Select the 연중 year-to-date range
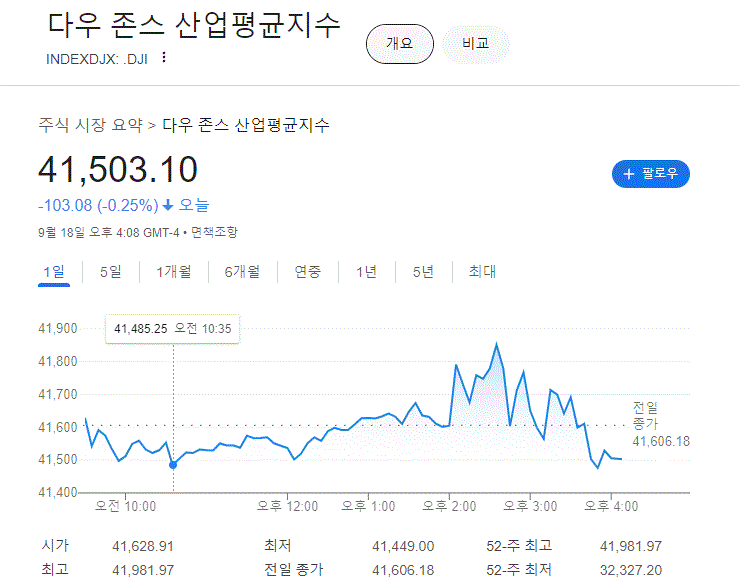Screen dimensions: 740x588 tap(307, 271)
